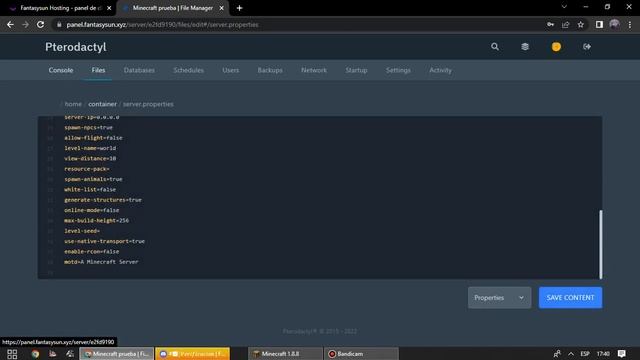Click the line use-native-transport=true
640x360 pixels.
point(104,241)
